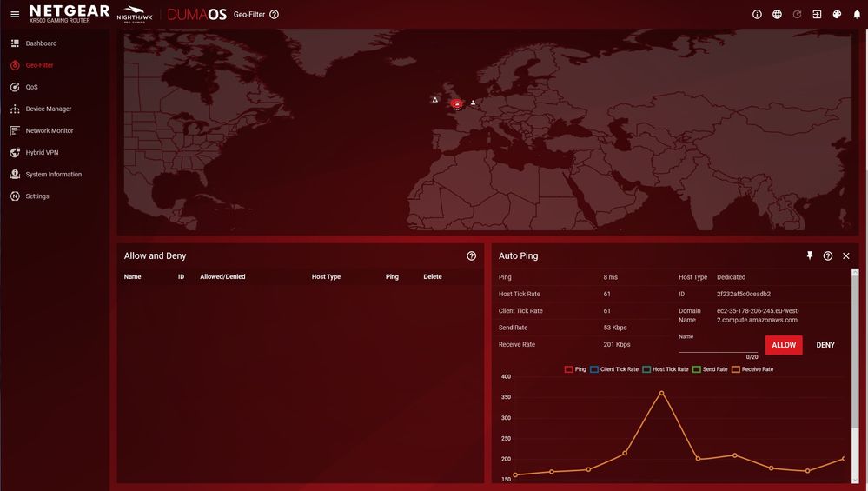Screen dimensions: 868x491
Task: Toggle the Ping series in chart legend
Action: (575, 369)
